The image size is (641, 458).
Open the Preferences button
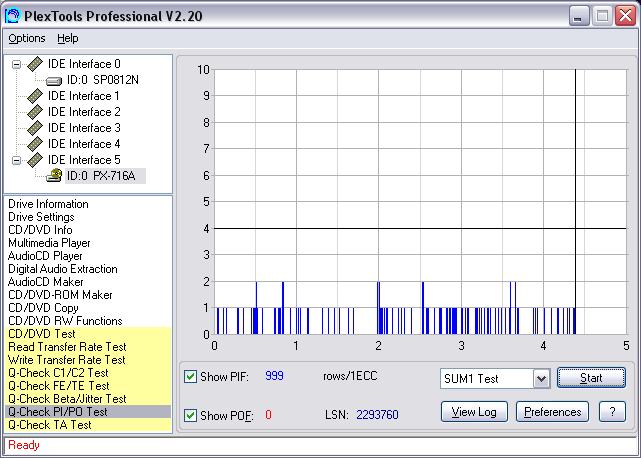[552, 412]
